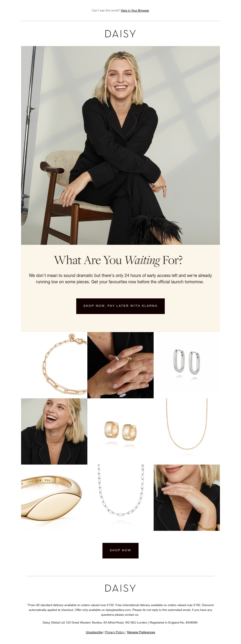Image resolution: width=241 pixels, height=644 pixels.
Task: Open Manage Preferences link
Action: pos(141,632)
